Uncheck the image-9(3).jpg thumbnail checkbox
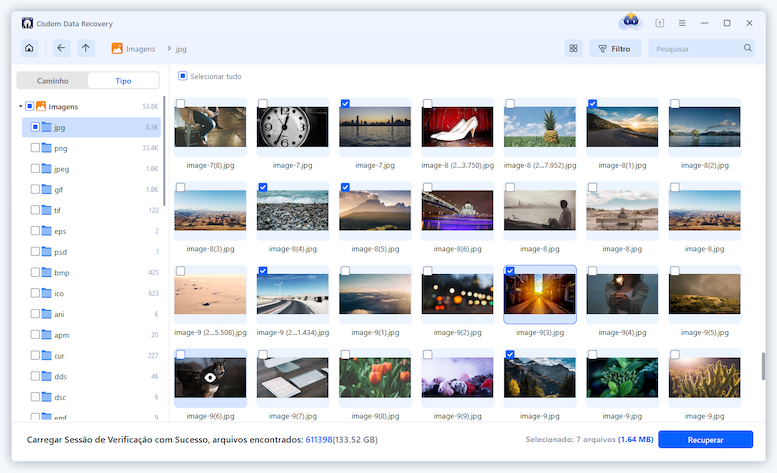Screen dimensions: 777x473 pos(511,271)
